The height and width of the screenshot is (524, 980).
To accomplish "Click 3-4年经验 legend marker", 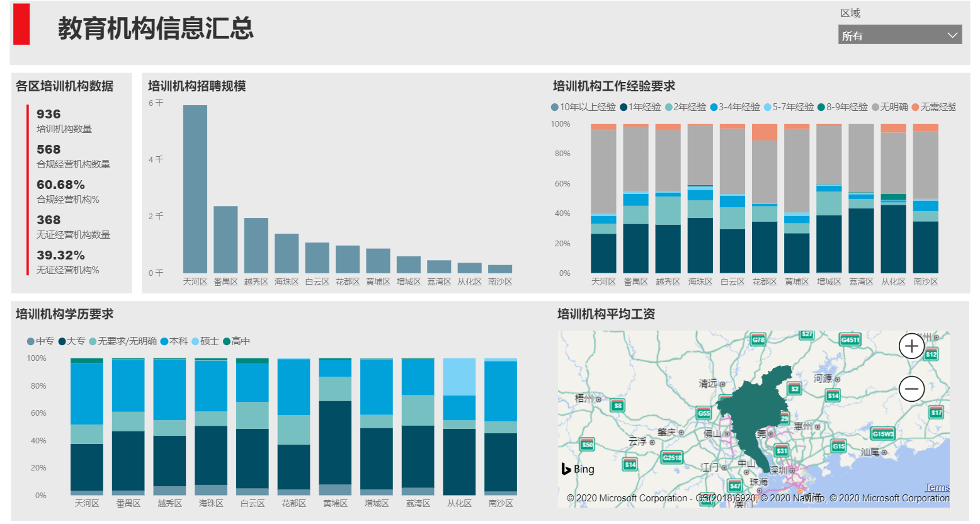I will pos(714,107).
